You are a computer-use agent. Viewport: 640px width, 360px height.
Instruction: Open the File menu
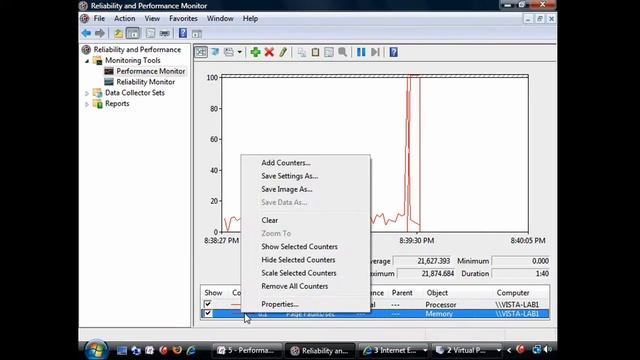click(99, 18)
